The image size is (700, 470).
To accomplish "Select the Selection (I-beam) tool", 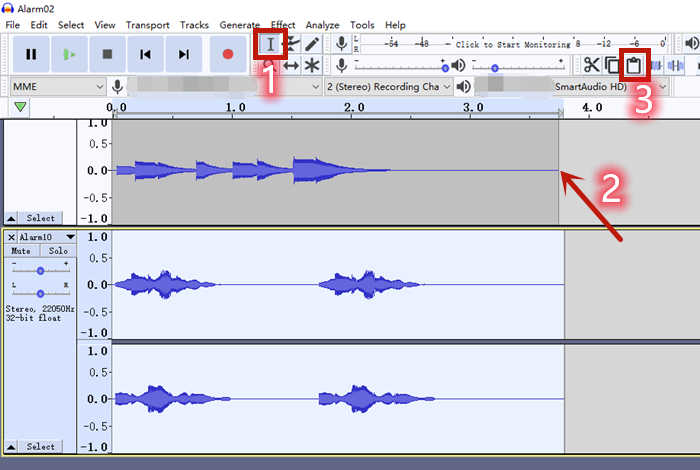I will pos(270,44).
